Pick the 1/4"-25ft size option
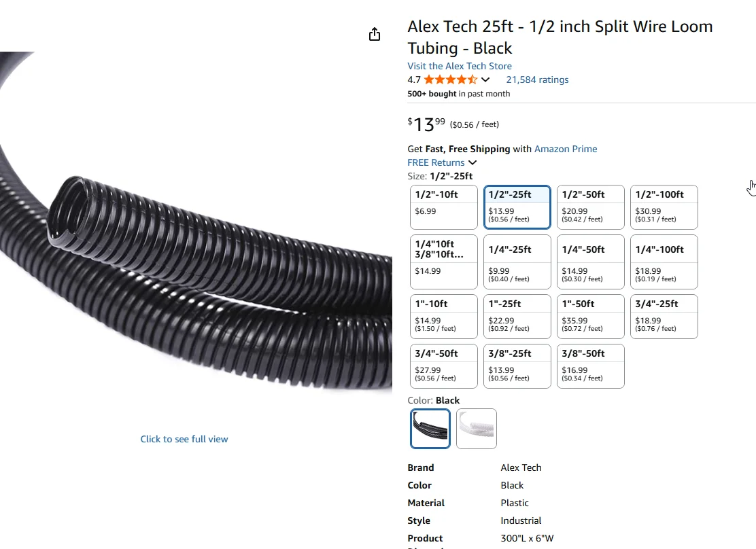 517,262
